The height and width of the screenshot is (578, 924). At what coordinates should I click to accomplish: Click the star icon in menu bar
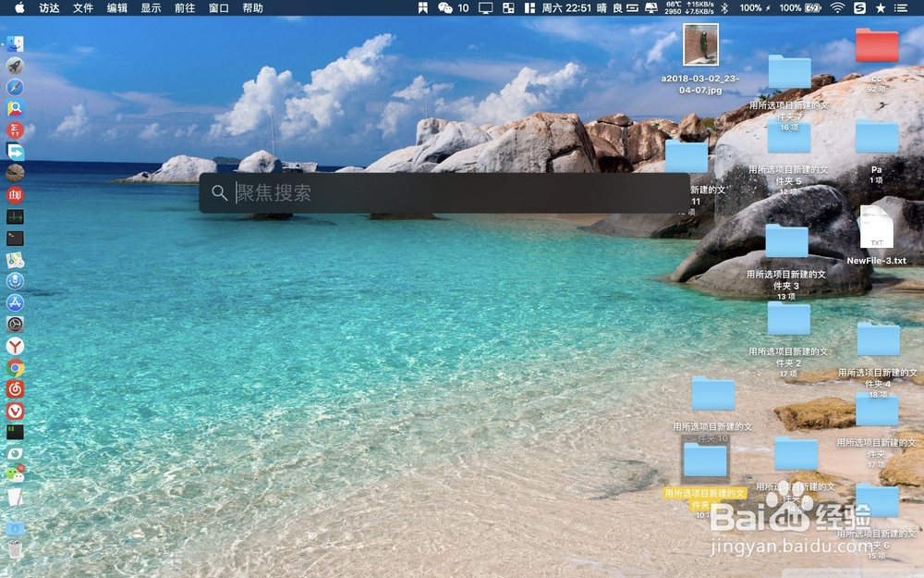pos(881,7)
